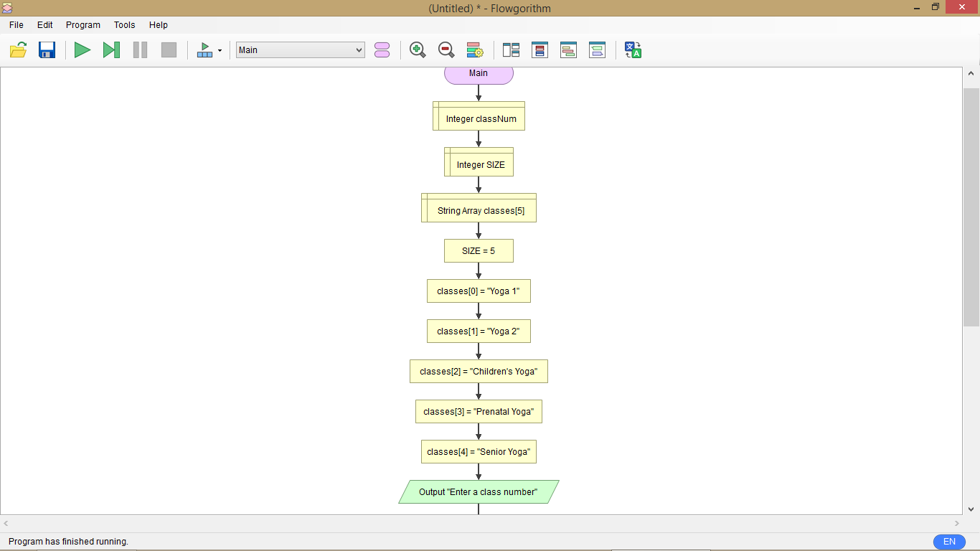Zoom out of the flowchart
The width and height of the screenshot is (980, 551).
(446, 50)
